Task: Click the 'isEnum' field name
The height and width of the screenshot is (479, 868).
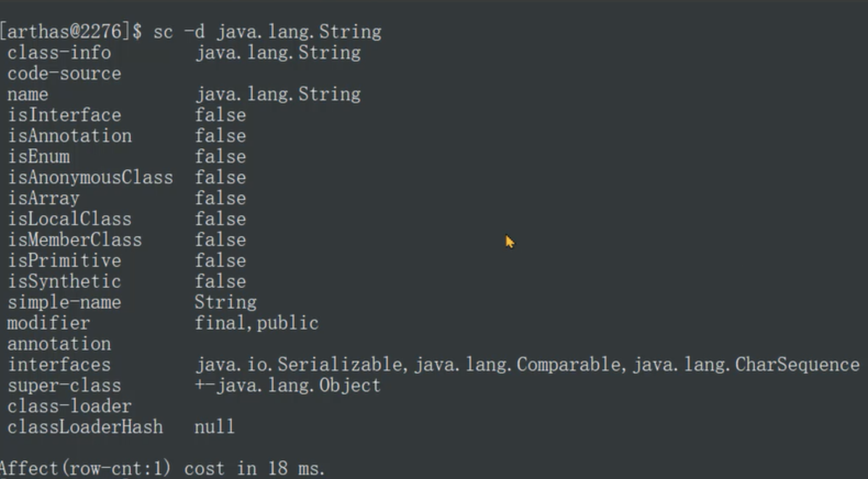Action: [x=38, y=157]
